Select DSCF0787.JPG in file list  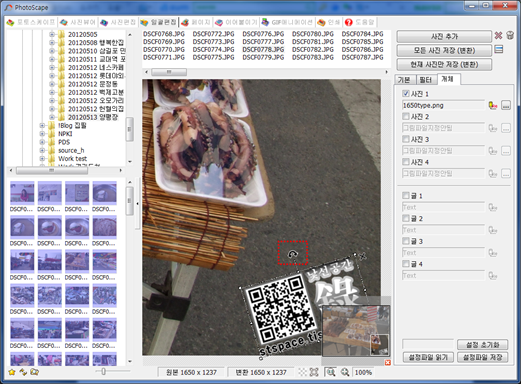(x=362, y=57)
